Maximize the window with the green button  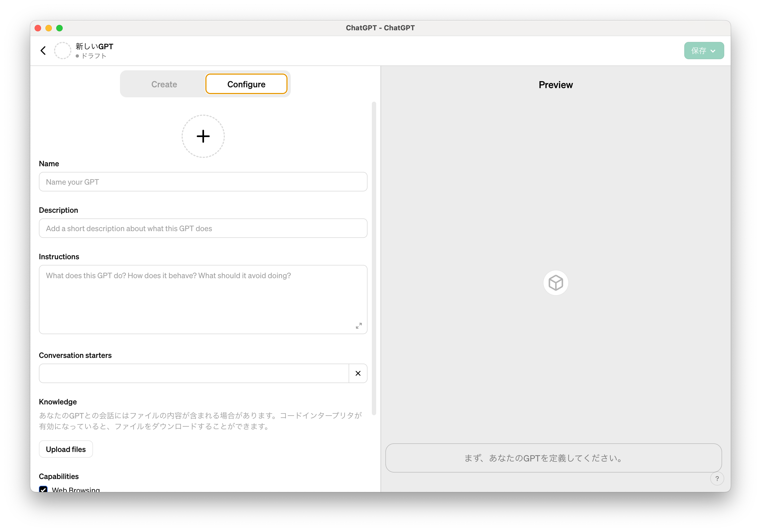pos(60,28)
